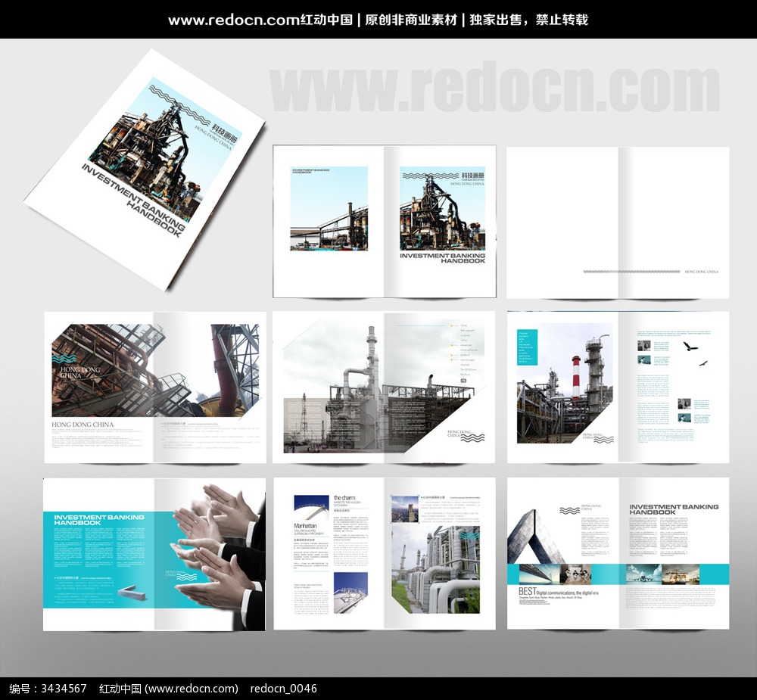Click 'INVESTMENT BANKING HANDBOOK' title on teal panel
This screenshot has height=700, width=757.
(99, 519)
